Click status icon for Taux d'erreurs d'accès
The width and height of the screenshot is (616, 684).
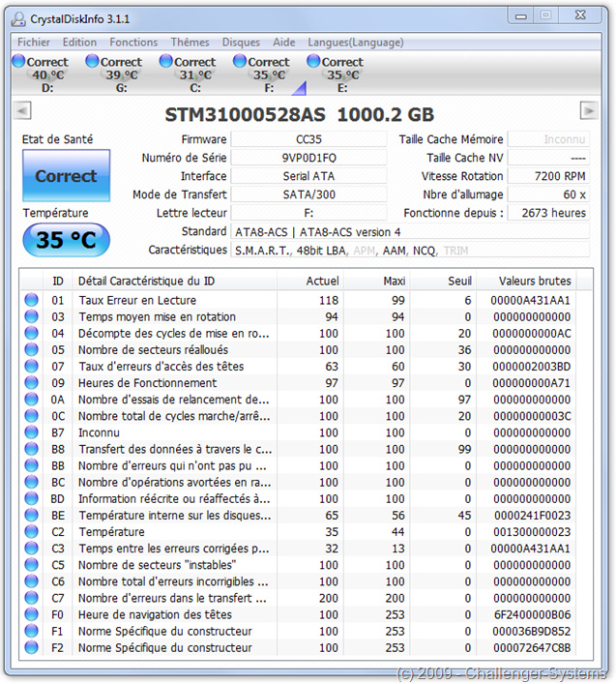(31, 367)
